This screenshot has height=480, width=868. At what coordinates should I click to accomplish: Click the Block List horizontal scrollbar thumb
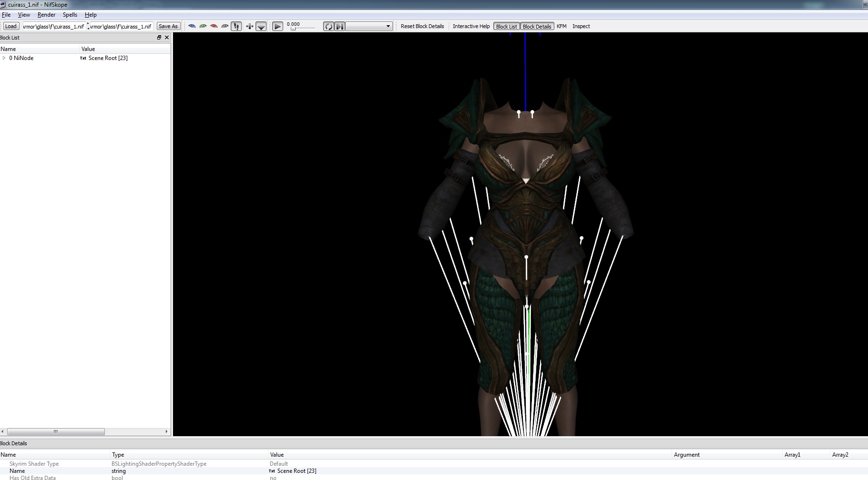tap(56, 431)
